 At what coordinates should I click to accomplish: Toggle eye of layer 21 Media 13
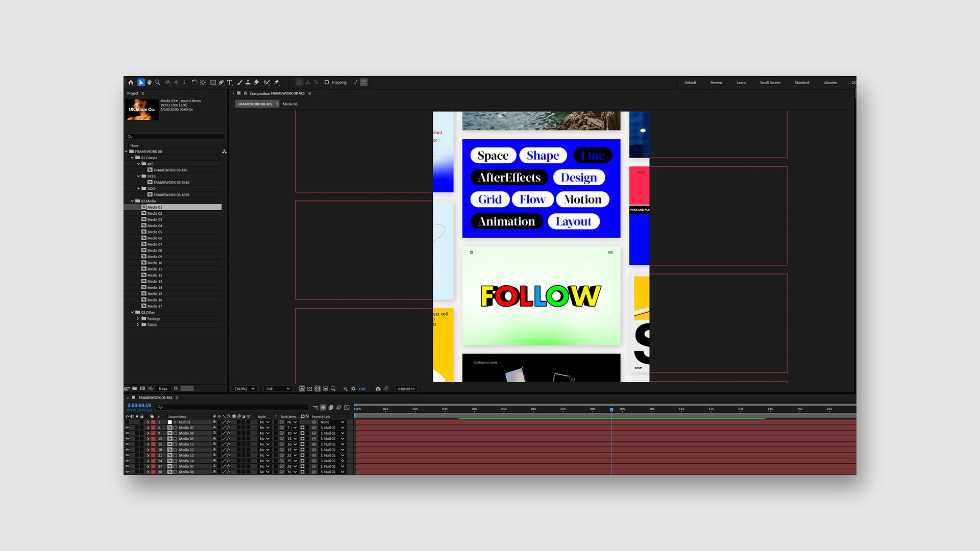[x=127, y=455]
